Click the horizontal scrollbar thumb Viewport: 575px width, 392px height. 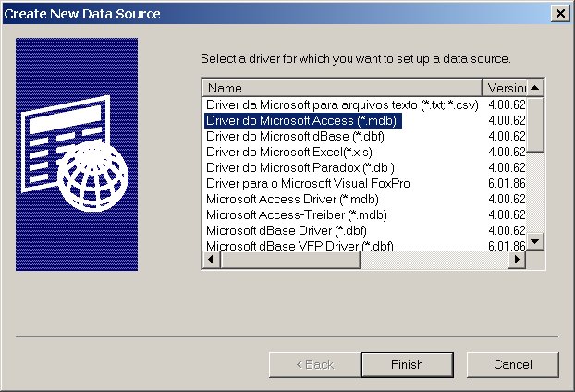pos(290,259)
